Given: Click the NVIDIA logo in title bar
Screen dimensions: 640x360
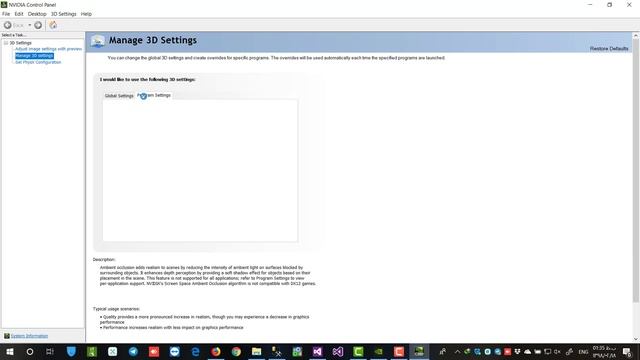Looking at the screenshot, I should point(4,4).
